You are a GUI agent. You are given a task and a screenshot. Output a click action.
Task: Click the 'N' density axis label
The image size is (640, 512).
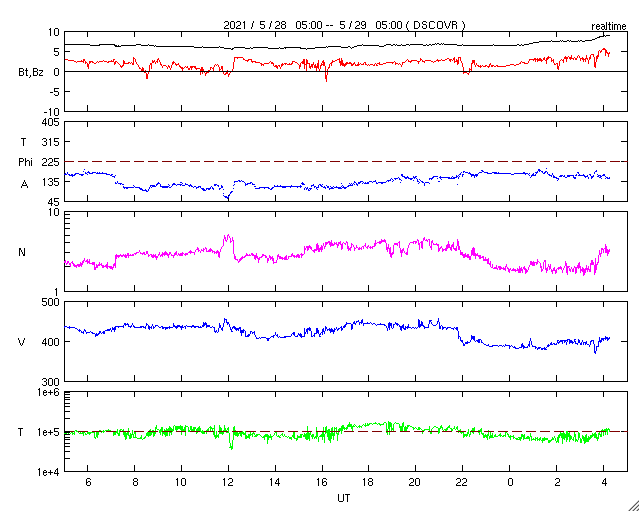[22, 252]
